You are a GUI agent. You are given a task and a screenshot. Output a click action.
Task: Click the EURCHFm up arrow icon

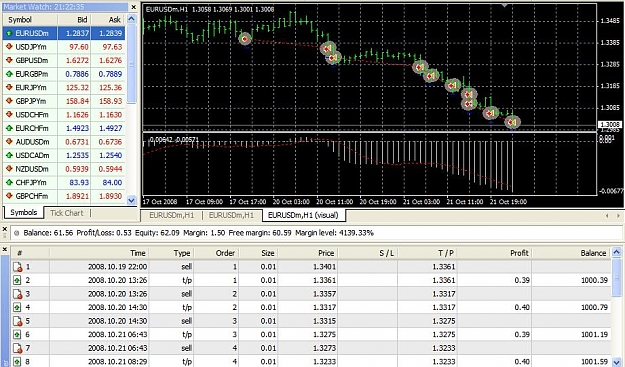point(8,128)
